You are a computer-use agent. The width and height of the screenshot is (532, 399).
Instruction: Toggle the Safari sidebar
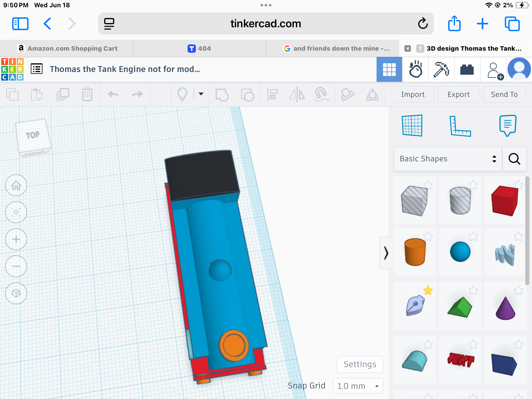(x=20, y=24)
